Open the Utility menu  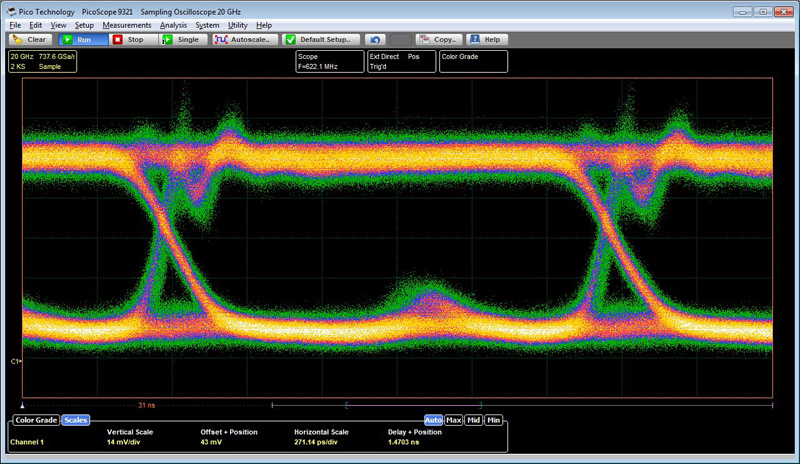[x=237, y=25]
